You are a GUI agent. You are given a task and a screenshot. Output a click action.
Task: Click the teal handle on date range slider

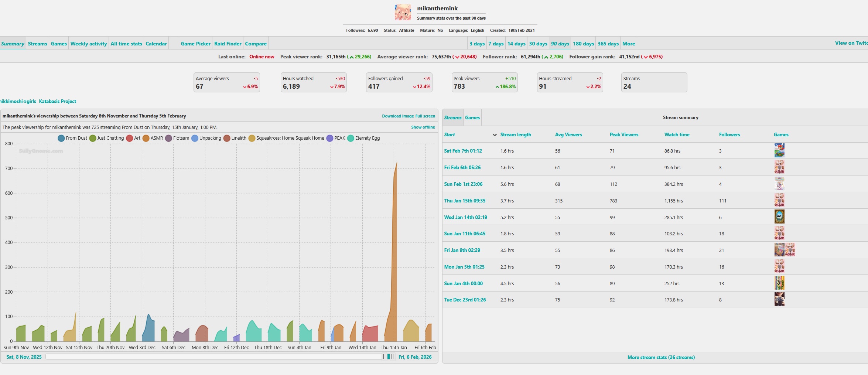click(389, 357)
